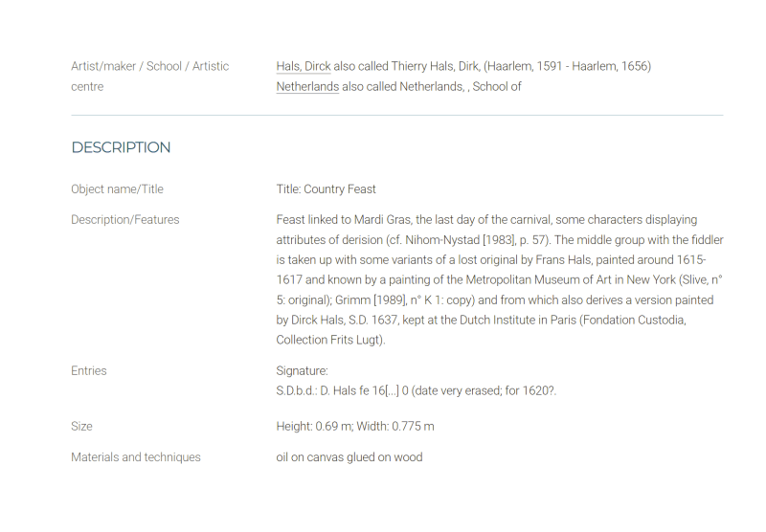
Task: Open the Hals, Dirck artist link
Action: (304, 66)
